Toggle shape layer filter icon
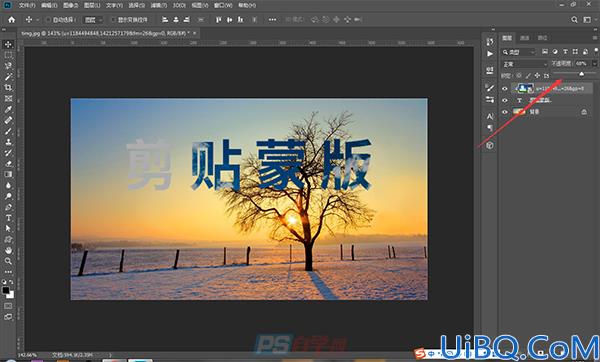600x362 pixels. (x=575, y=52)
